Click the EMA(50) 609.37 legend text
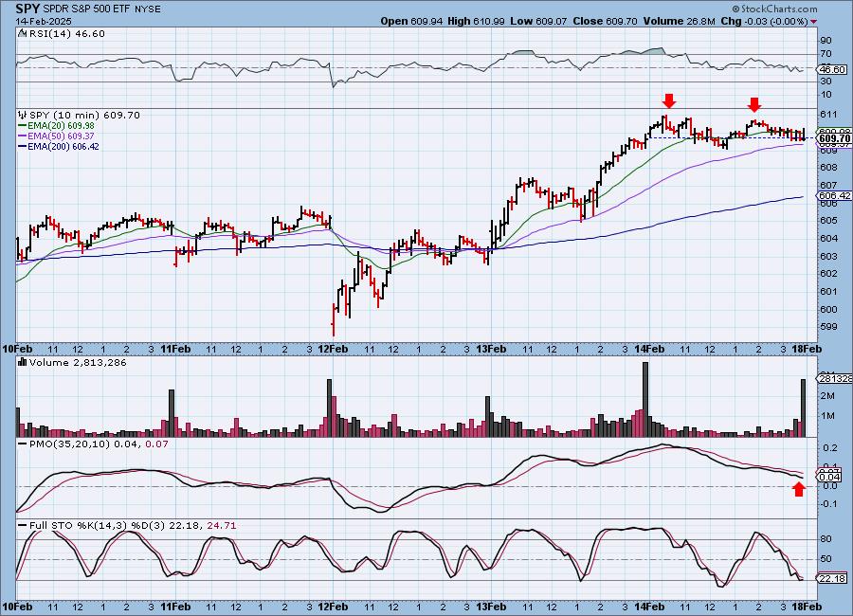 click(61, 136)
